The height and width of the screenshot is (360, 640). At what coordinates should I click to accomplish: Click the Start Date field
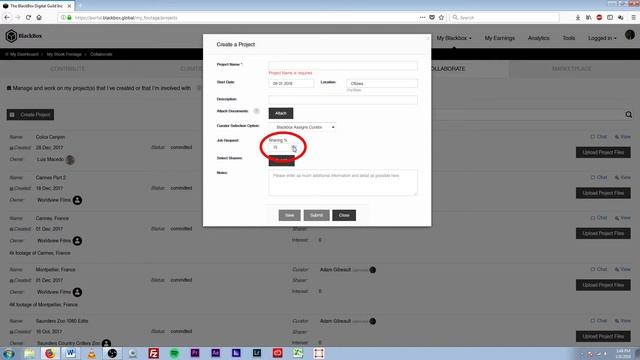pyautogui.click(x=291, y=83)
